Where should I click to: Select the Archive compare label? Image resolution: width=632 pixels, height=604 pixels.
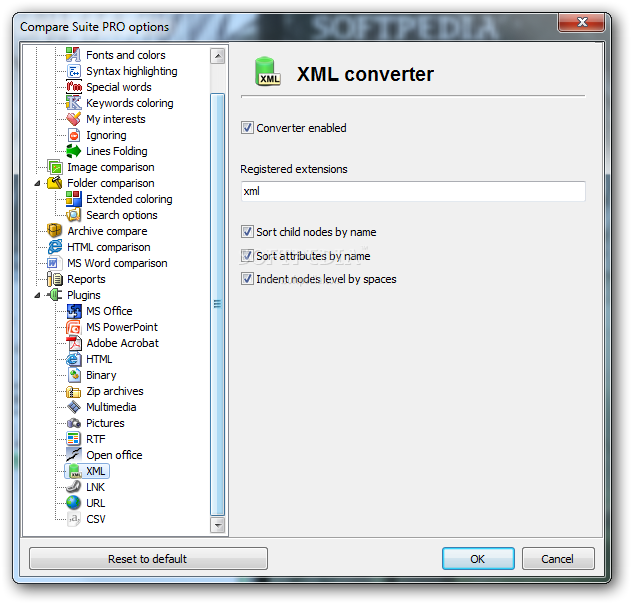[x=107, y=231]
